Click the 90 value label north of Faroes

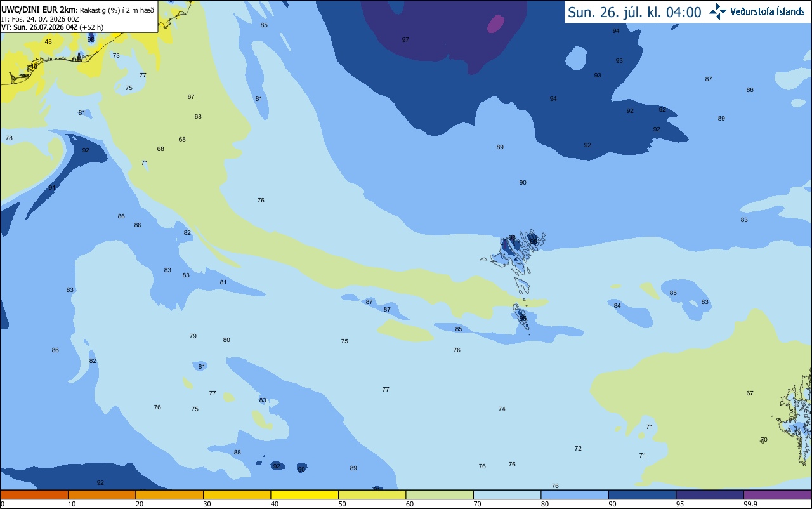[523, 183]
